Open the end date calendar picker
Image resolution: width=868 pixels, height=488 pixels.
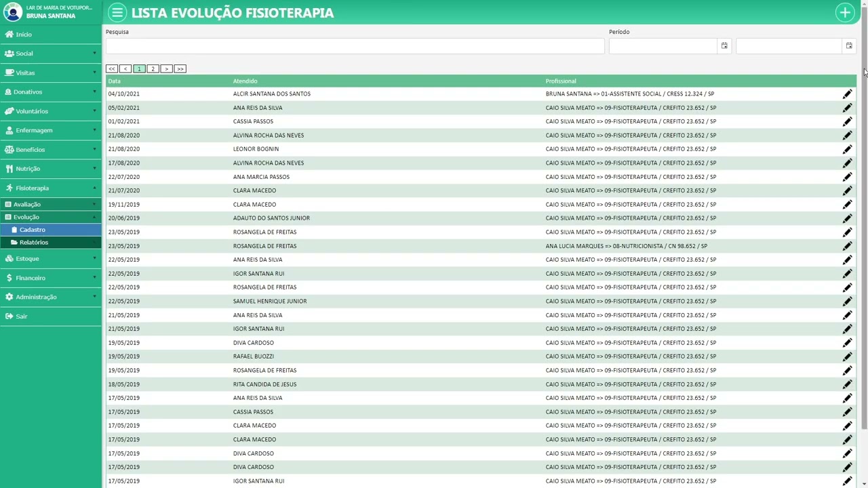click(x=848, y=46)
